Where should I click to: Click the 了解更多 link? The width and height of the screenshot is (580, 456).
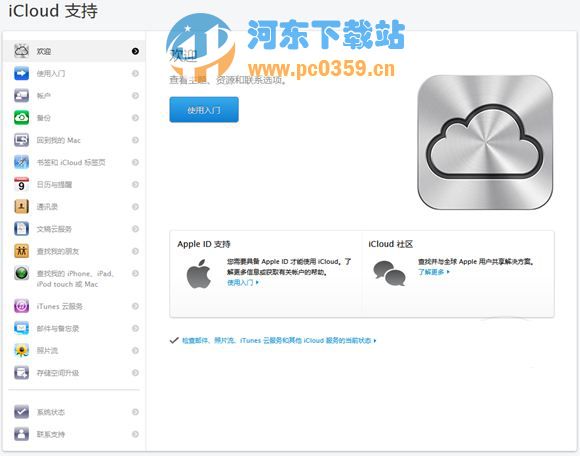434,272
